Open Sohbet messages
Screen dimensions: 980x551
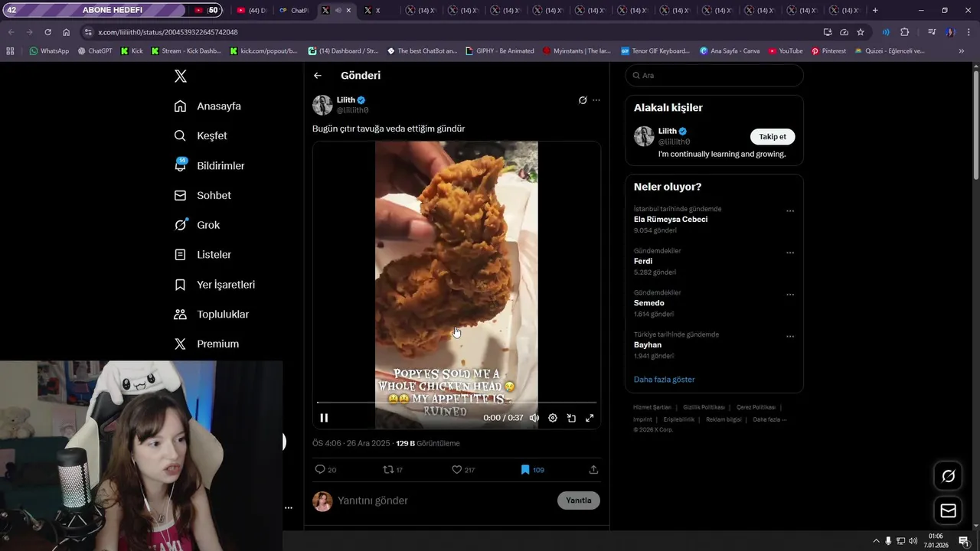tap(202, 195)
